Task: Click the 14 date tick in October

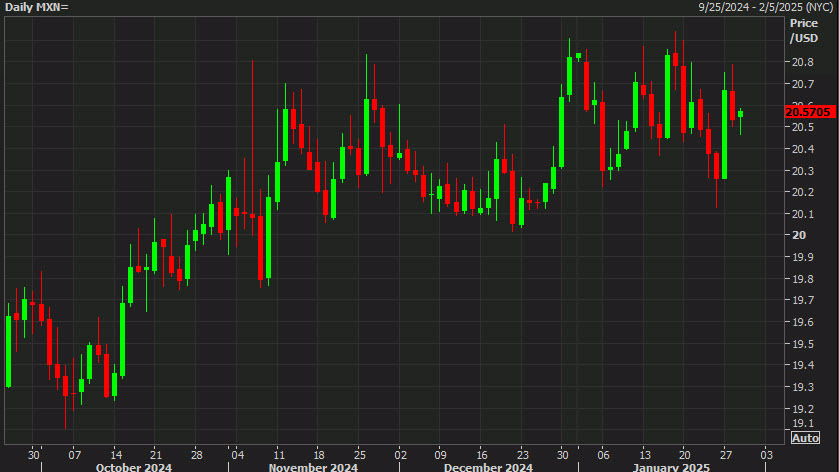Action: point(116,455)
